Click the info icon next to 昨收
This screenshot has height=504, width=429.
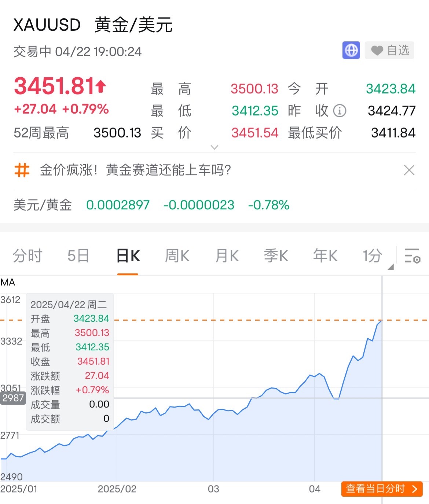339,110
